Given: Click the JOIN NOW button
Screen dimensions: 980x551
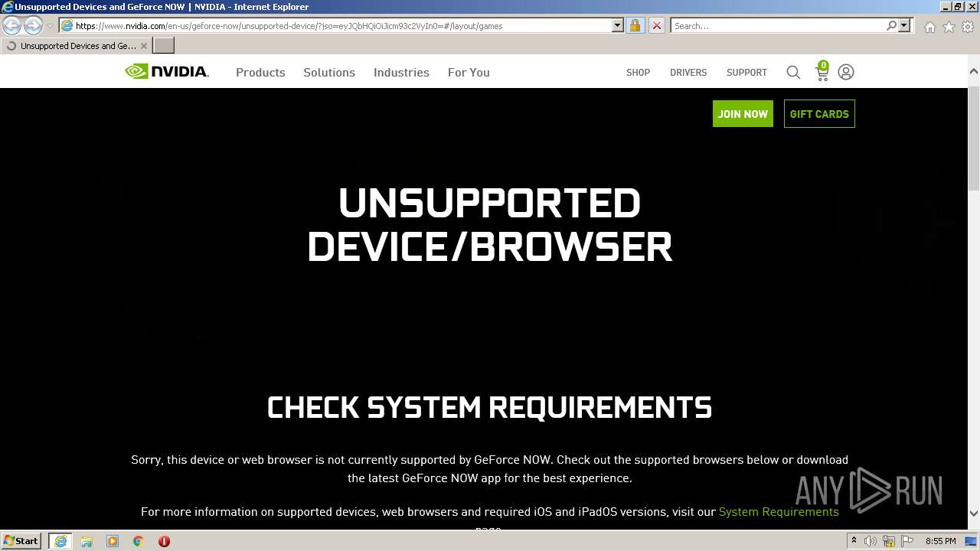Looking at the screenshot, I should [743, 113].
